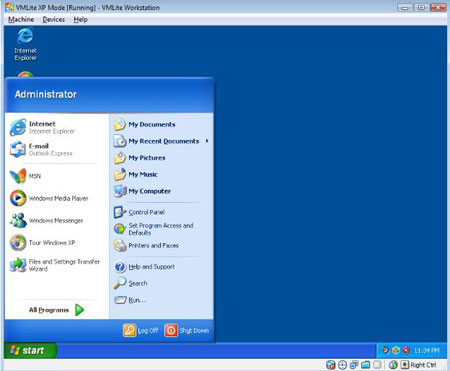Viewport: 450px width, 371px height.
Task: Click the Right Ctrl host key label
Action: coord(423,365)
